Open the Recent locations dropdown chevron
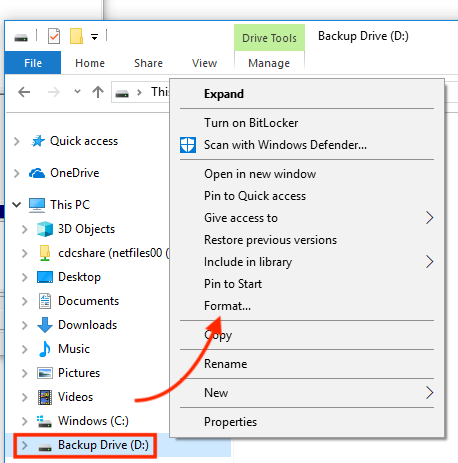Screen dimensions: 458x463 [x=77, y=91]
